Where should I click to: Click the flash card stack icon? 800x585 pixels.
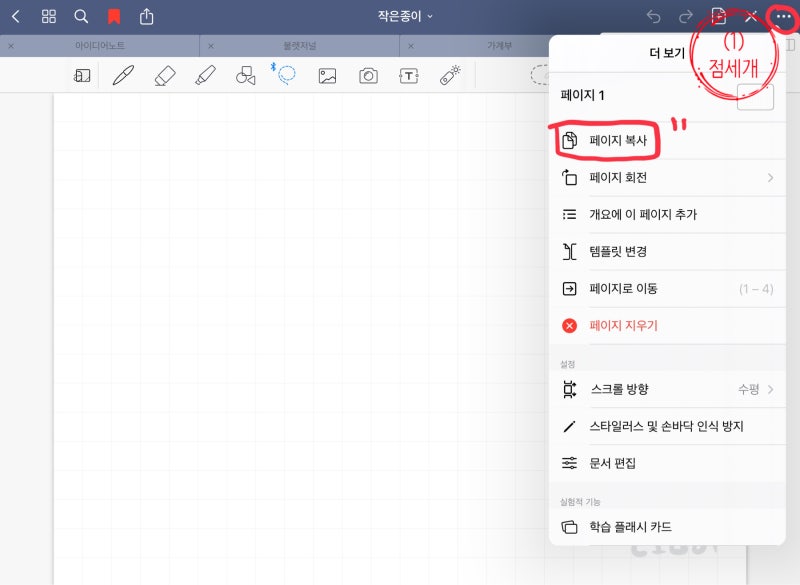(x=569, y=527)
